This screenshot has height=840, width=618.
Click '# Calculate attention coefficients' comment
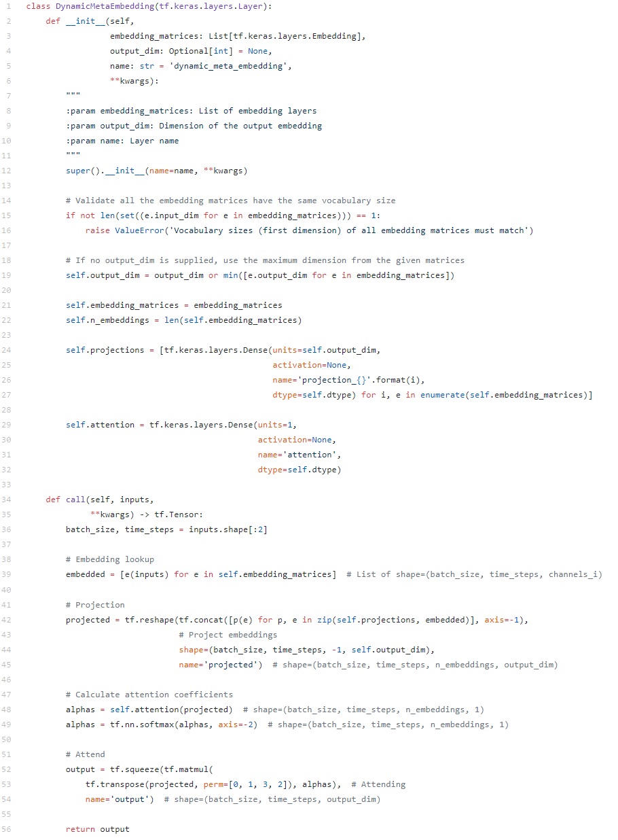(x=149, y=694)
